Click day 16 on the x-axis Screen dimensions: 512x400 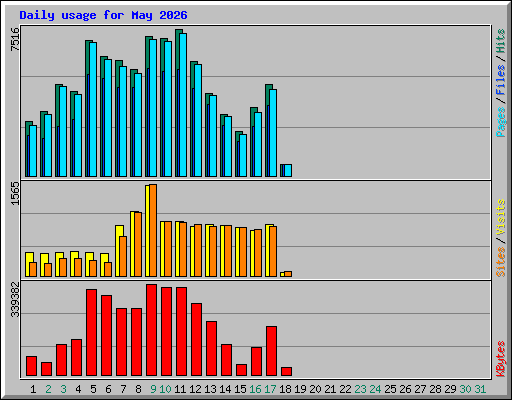[255, 389]
